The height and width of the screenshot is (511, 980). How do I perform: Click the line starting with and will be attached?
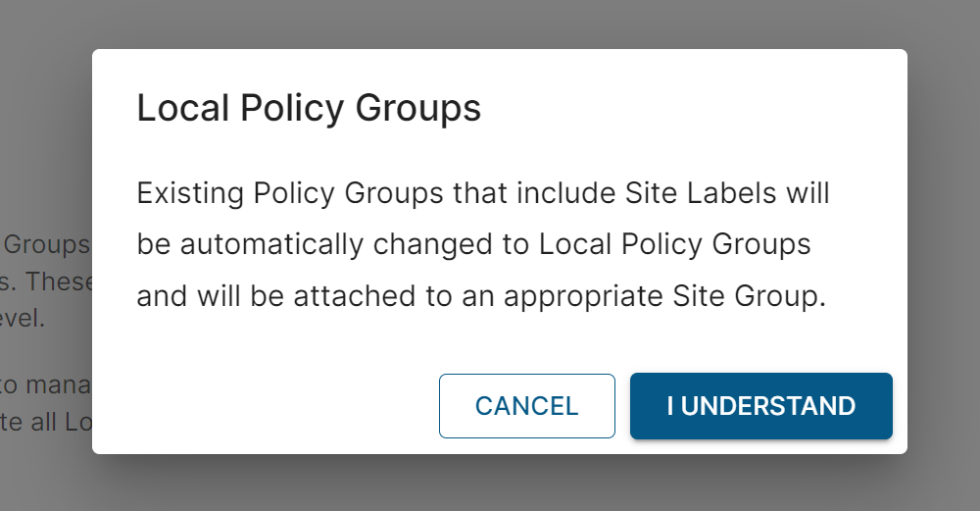pos(481,295)
